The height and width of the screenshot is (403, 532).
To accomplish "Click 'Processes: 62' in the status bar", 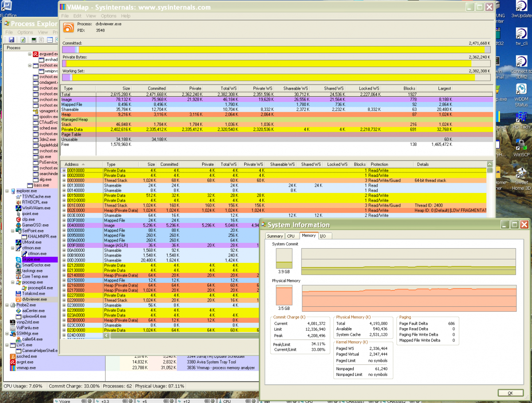I will pyautogui.click(x=117, y=386).
